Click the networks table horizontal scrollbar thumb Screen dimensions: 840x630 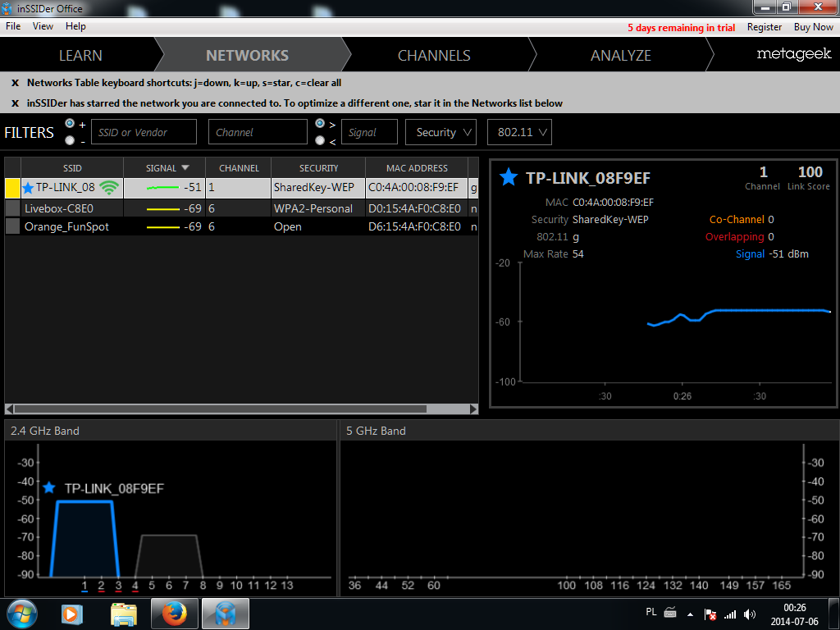click(x=220, y=409)
